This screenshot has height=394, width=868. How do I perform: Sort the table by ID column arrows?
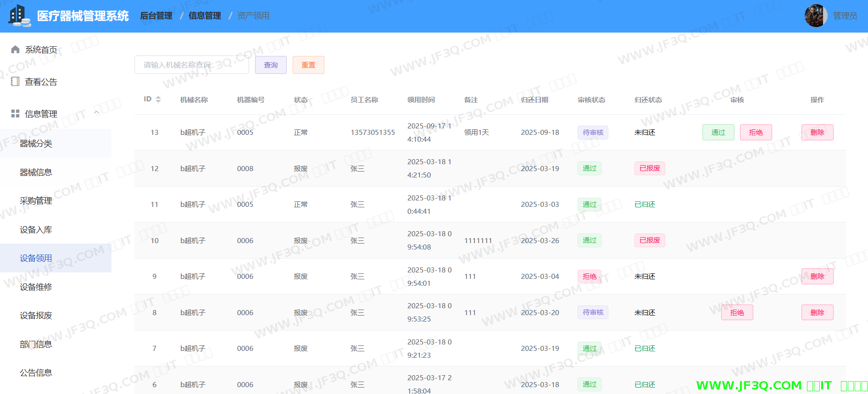coord(158,100)
